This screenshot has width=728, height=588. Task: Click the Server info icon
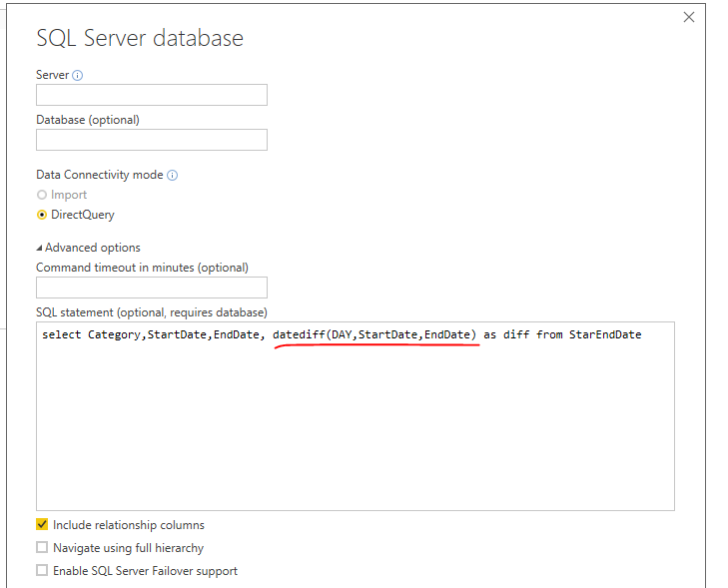pyautogui.click(x=78, y=75)
